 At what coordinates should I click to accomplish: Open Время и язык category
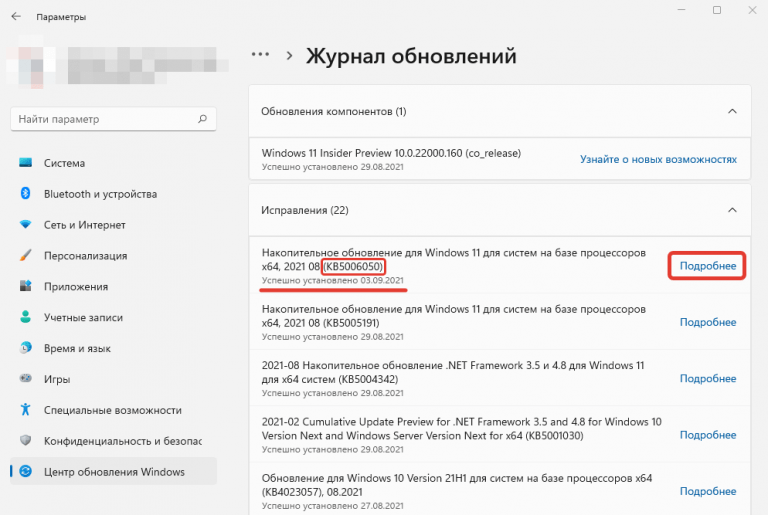(x=113, y=348)
